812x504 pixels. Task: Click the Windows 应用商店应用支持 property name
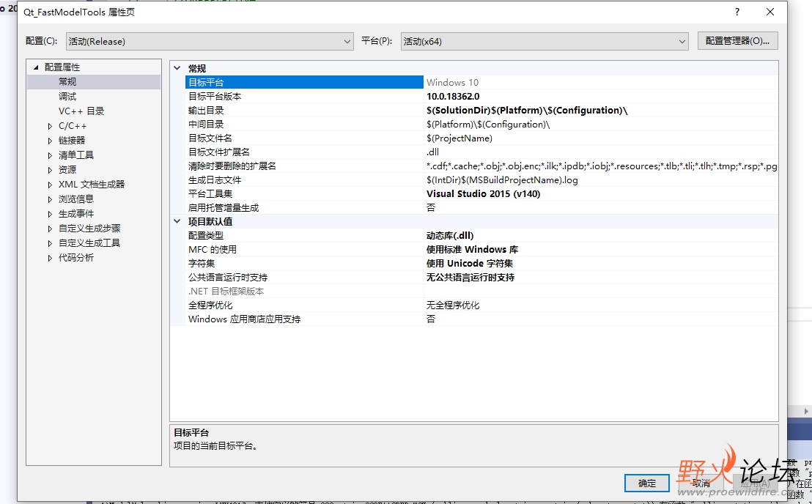pyautogui.click(x=245, y=319)
